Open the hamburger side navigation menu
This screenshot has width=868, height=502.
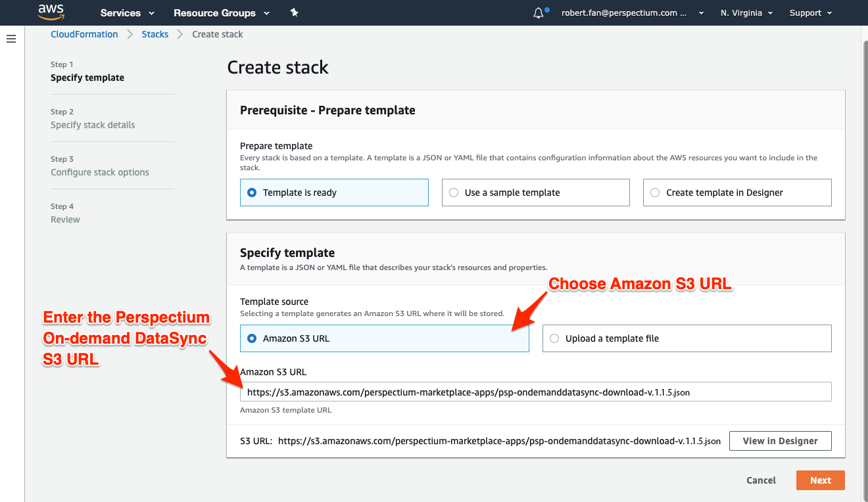pyautogui.click(x=11, y=39)
